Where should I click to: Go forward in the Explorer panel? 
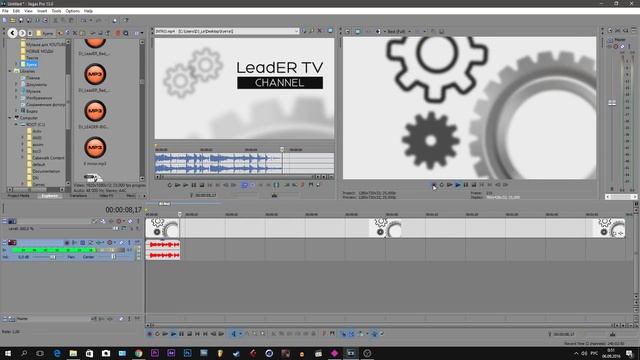(x=22, y=33)
